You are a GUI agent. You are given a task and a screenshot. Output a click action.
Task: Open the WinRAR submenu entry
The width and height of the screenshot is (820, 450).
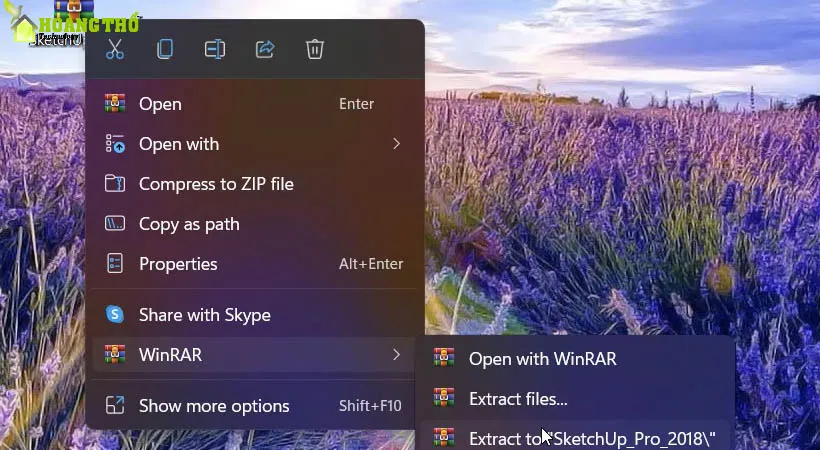pos(255,355)
